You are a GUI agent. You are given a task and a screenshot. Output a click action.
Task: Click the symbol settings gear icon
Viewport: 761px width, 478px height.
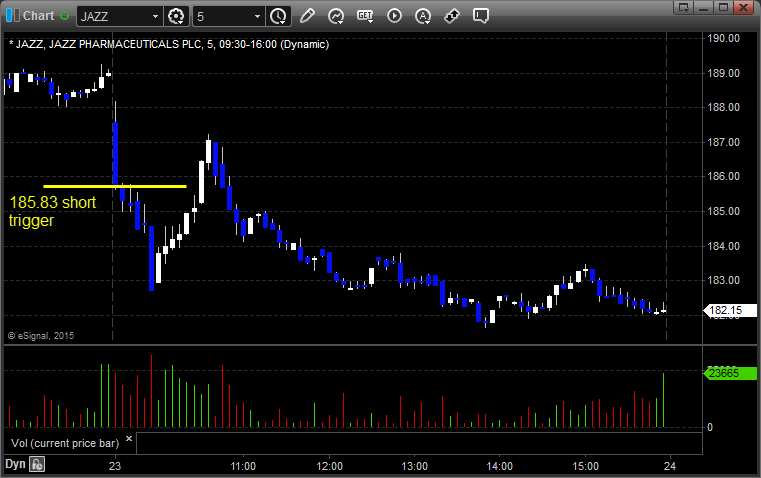click(x=177, y=16)
